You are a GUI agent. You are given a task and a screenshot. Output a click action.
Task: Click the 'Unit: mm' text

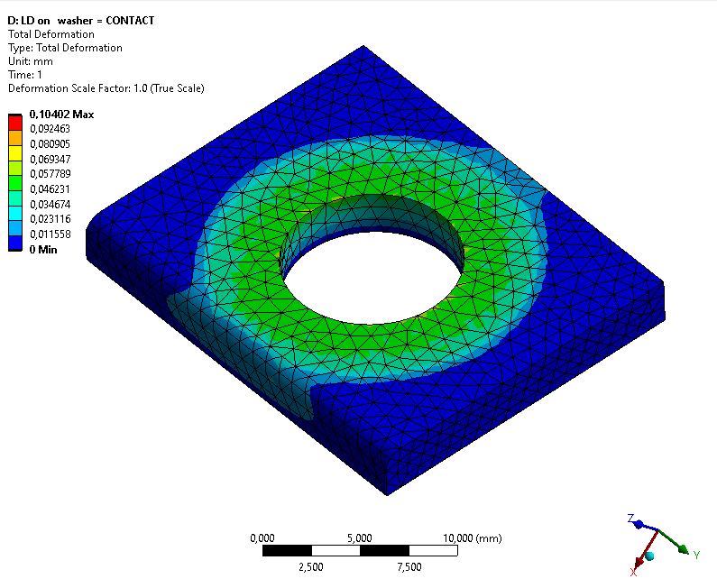(x=30, y=61)
